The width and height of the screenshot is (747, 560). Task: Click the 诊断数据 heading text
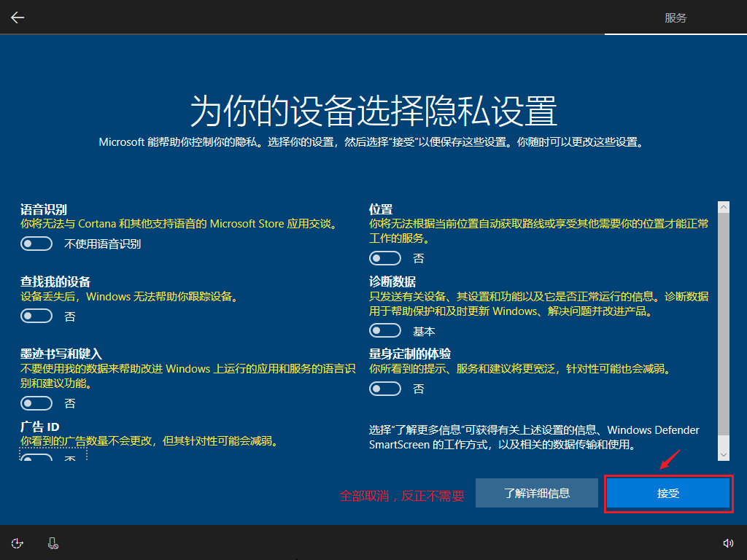click(x=392, y=281)
